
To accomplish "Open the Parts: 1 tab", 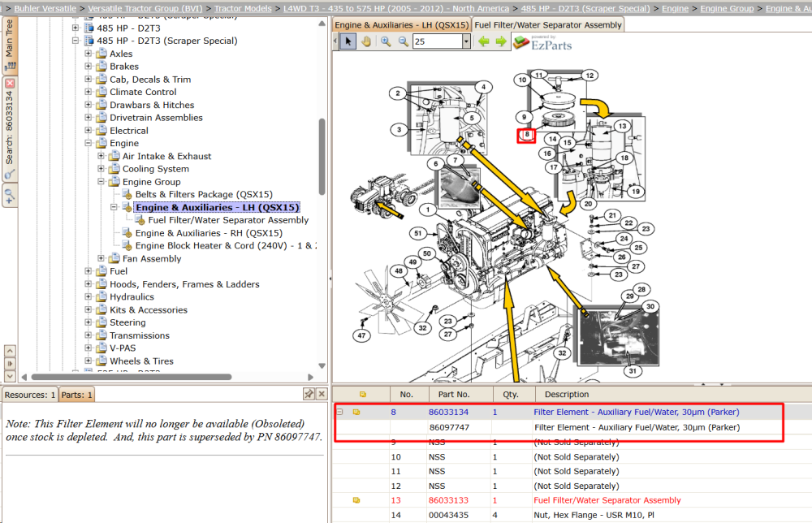I will click(x=76, y=395).
